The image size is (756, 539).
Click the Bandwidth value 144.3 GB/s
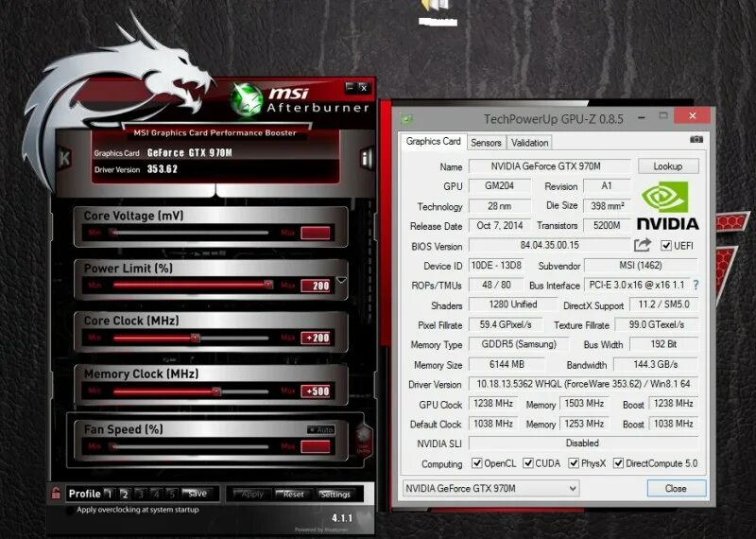(x=655, y=364)
